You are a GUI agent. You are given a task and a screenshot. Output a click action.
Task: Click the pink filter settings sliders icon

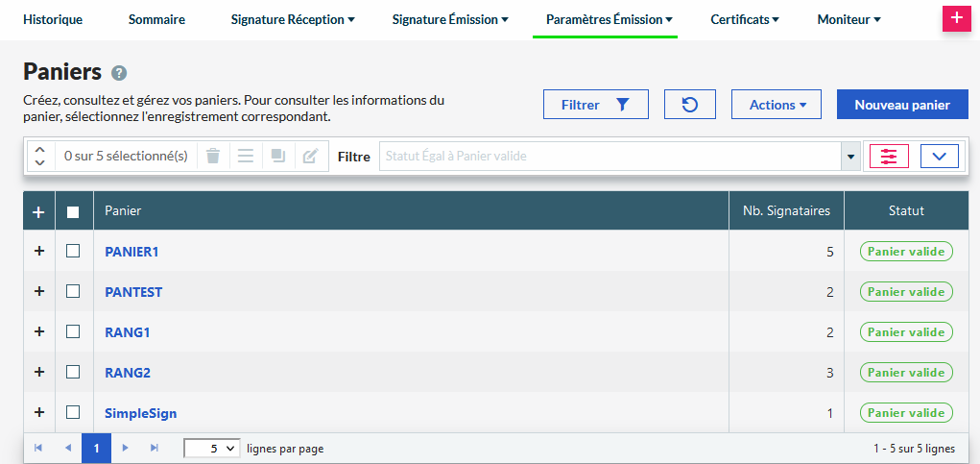[x=888, y=156]
